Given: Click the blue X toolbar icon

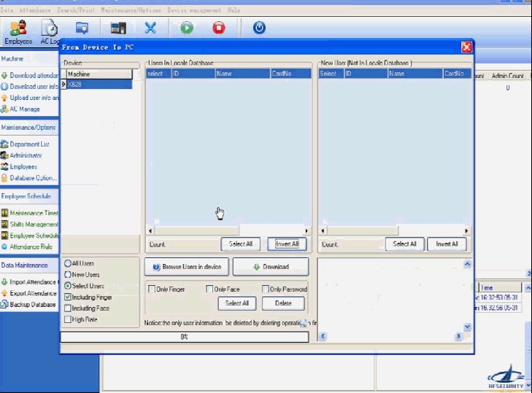Looking at the screenshot, I should [150, 28].
